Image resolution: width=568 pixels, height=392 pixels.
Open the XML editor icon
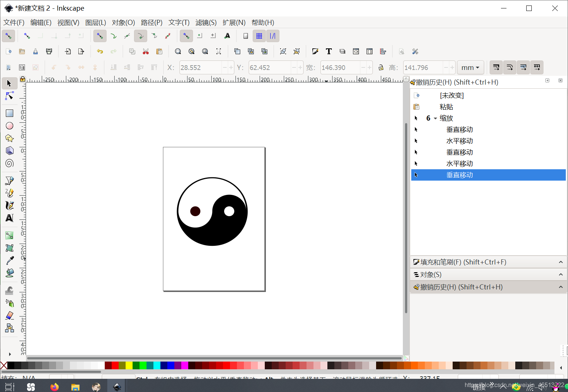[356, 51]
